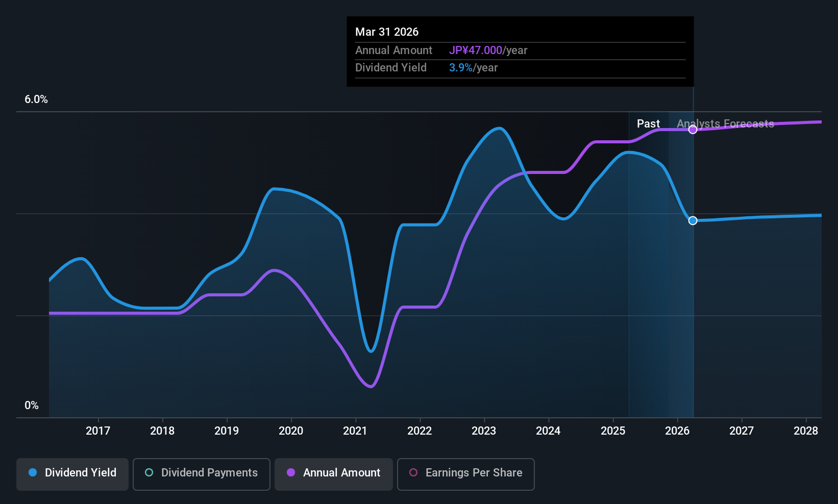Open the Mar 31 2026 tooltip header

tap(387, 32)
